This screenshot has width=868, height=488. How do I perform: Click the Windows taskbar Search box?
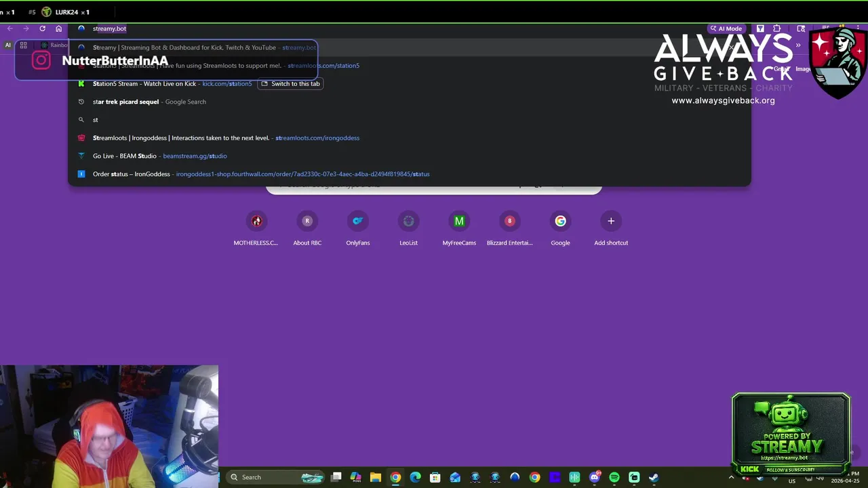276,477
